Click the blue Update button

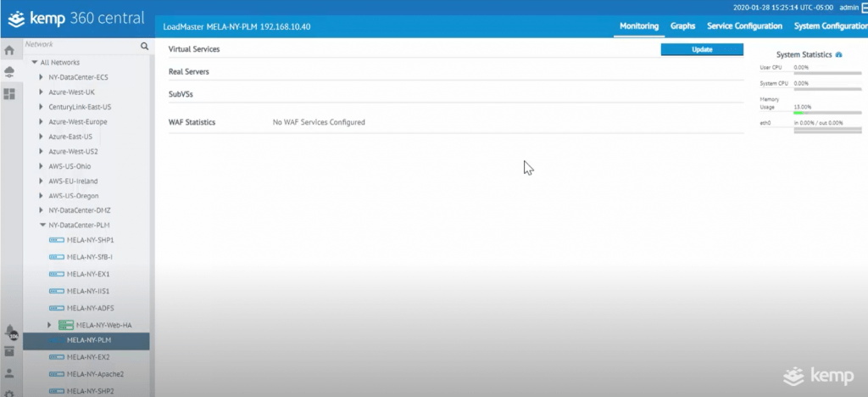pos(702,49)
